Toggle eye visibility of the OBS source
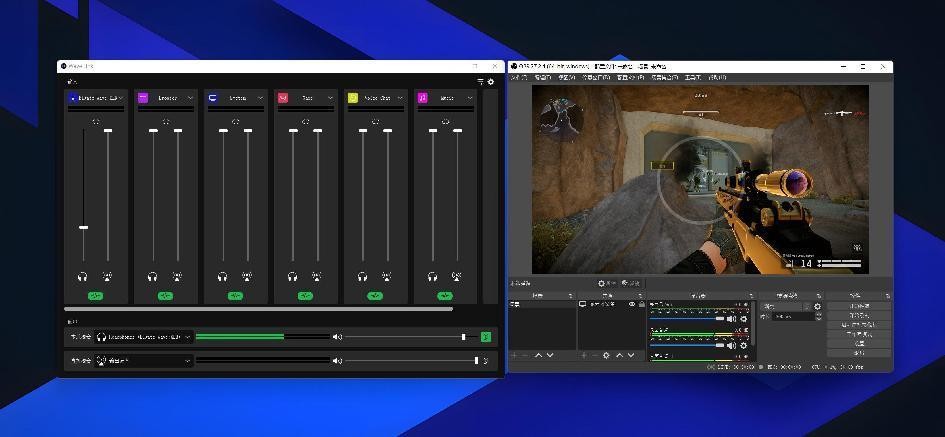This screenshot has width=945, height=437. tap(631, 304)
